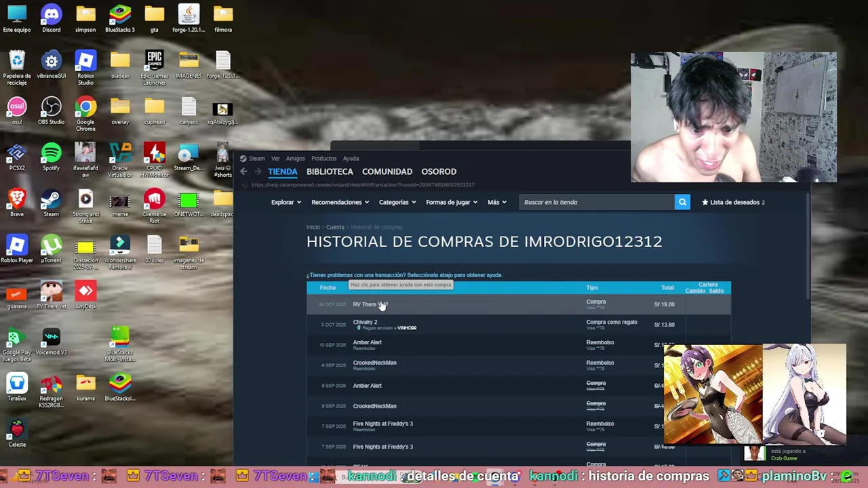Open the Ayuda menu
The image size is (868, 488).
[x=351, y=159]
